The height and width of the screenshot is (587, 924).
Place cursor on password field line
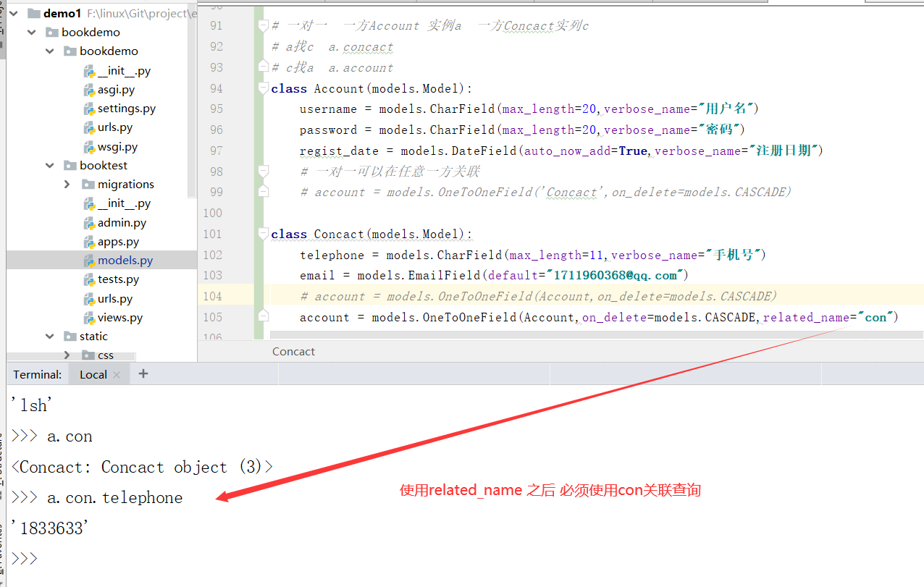tap(523, 130)
